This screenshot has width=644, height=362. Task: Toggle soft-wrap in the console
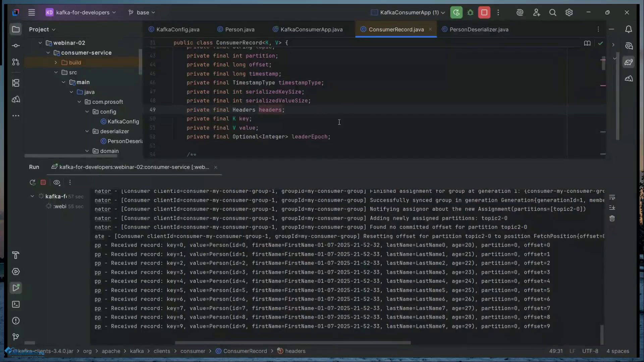[612, 197]
